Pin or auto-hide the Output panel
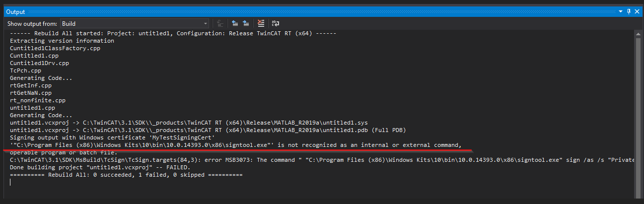Image resolution: width=644 pixels, height=204 pixels. [x=629, y=11]
